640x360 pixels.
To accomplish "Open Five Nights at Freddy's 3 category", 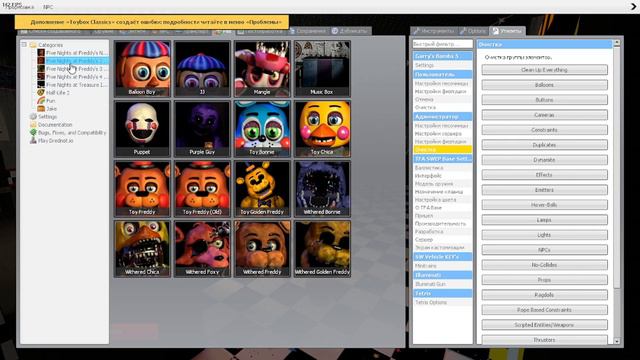I will [x=73, y=69].
